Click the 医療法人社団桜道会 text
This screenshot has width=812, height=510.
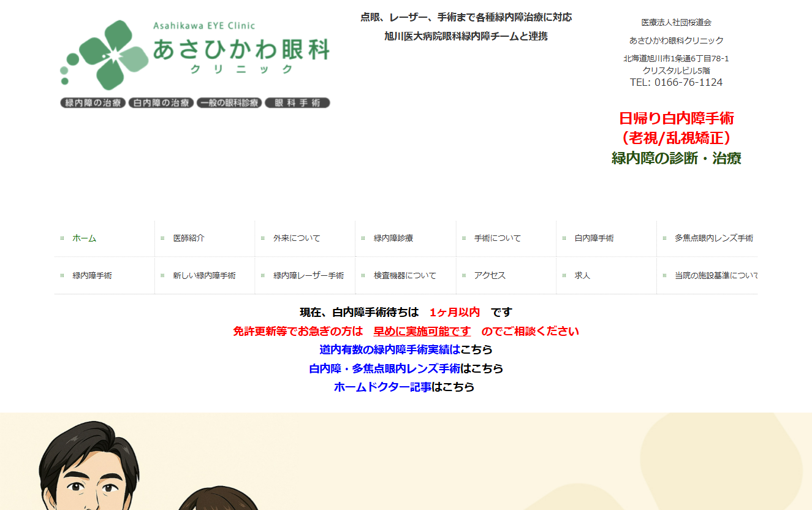[x=677, y=23]
